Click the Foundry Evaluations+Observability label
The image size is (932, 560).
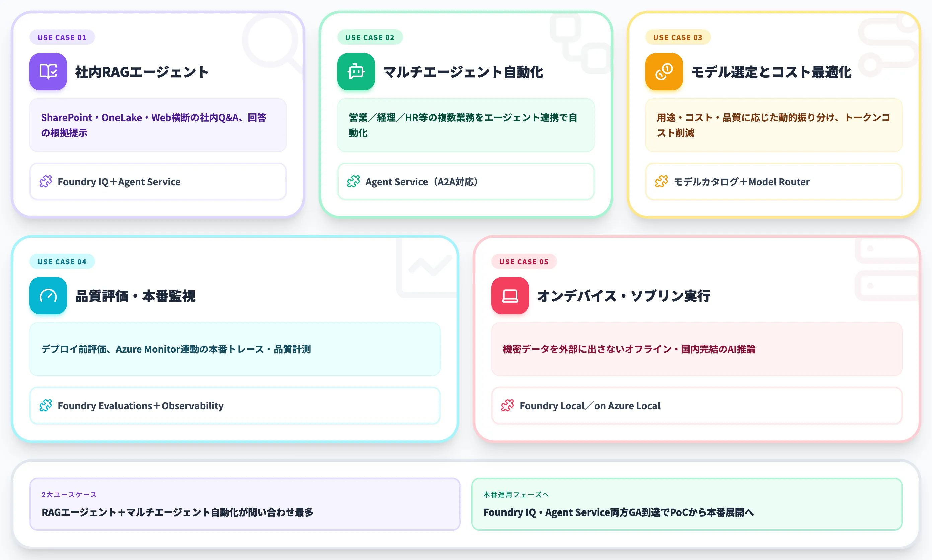coord(141,406)
